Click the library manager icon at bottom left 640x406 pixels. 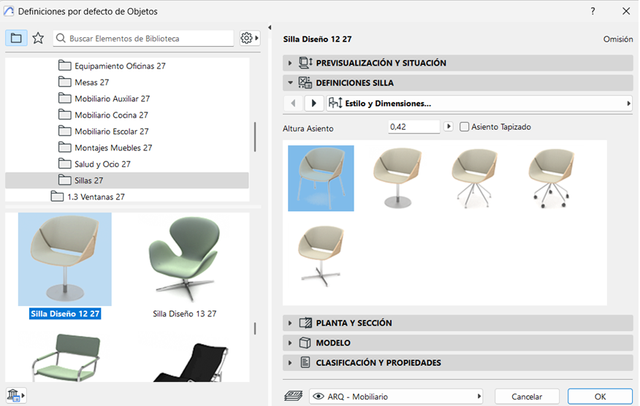pyautogui.click(x=13, y=395)
